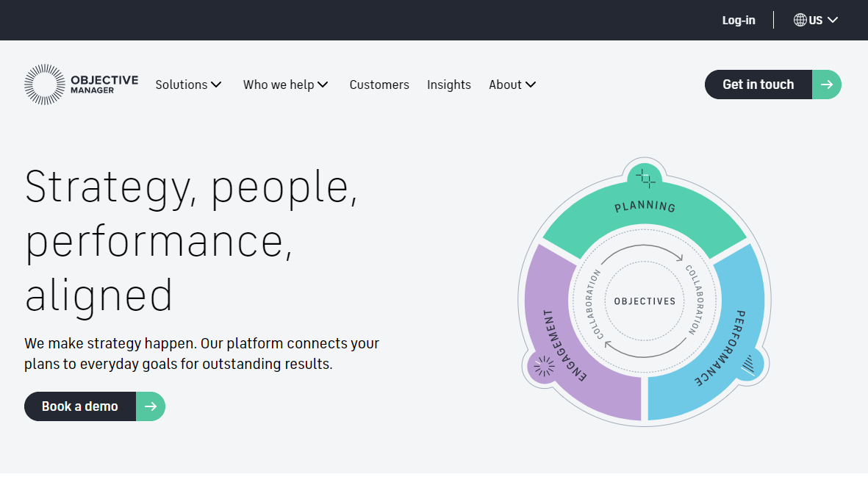
Task: Click the globe language icon
Action: tap(800, 20)
